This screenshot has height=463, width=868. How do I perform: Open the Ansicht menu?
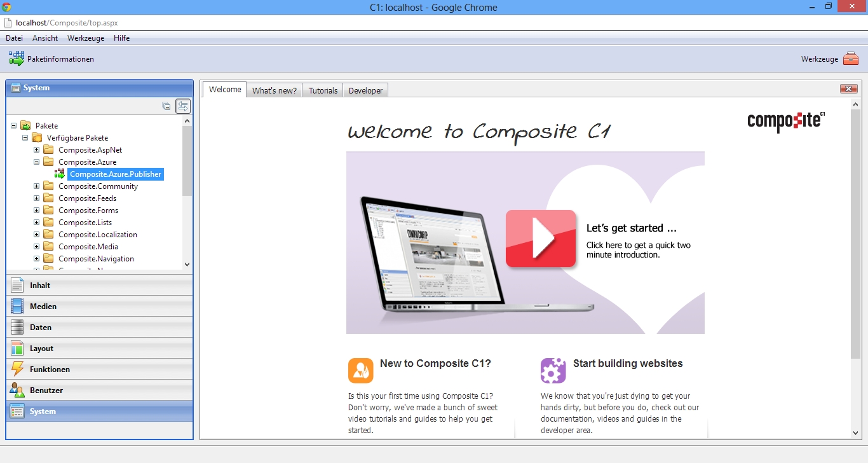(x=45, y=38)
